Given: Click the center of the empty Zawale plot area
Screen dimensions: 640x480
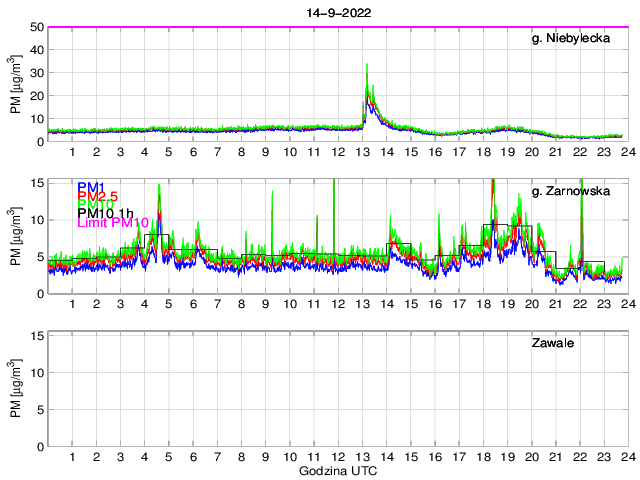Looking at the screenshot, I should (x=337, y=389).
